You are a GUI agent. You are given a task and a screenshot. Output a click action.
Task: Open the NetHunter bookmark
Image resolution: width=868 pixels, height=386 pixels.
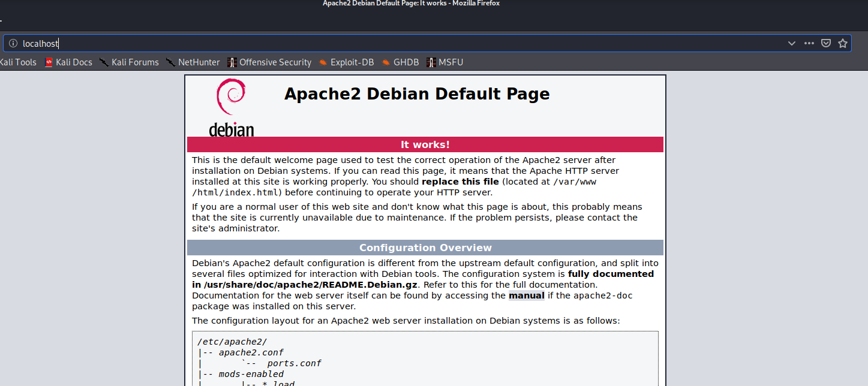coord(193,62)
